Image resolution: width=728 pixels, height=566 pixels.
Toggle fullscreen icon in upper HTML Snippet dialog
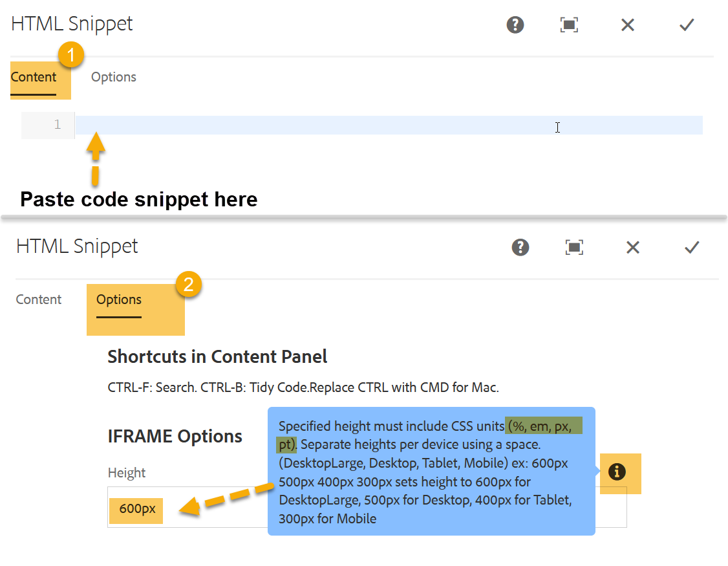[569, 25]
